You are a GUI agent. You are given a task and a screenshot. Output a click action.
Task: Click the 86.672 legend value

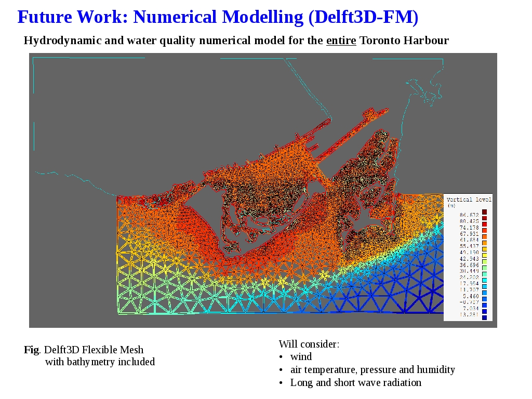(x=469, y=215)
